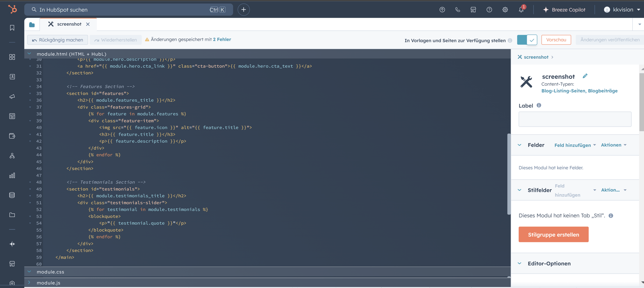Viewport: 644px width, 288px height.
Task: Open the file browser folder icon
Action: click(32, 24)
